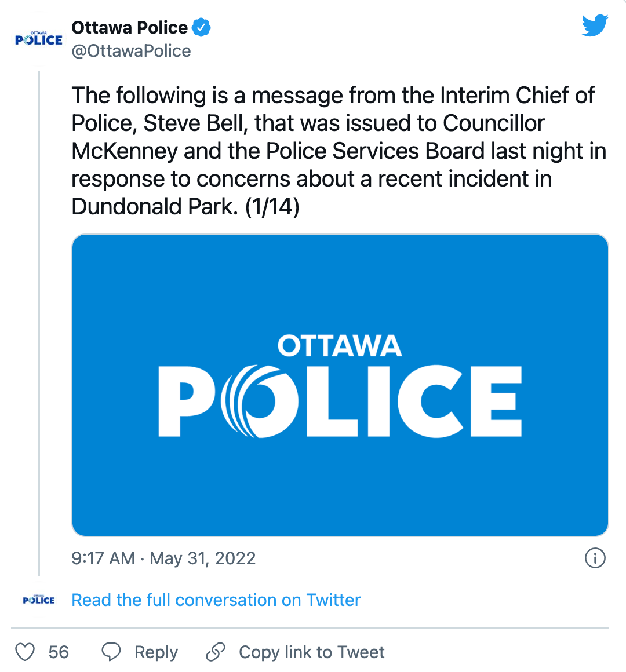The image size is (626, 672).
Task: Click the Reply text label
Action: click(156, 652)
